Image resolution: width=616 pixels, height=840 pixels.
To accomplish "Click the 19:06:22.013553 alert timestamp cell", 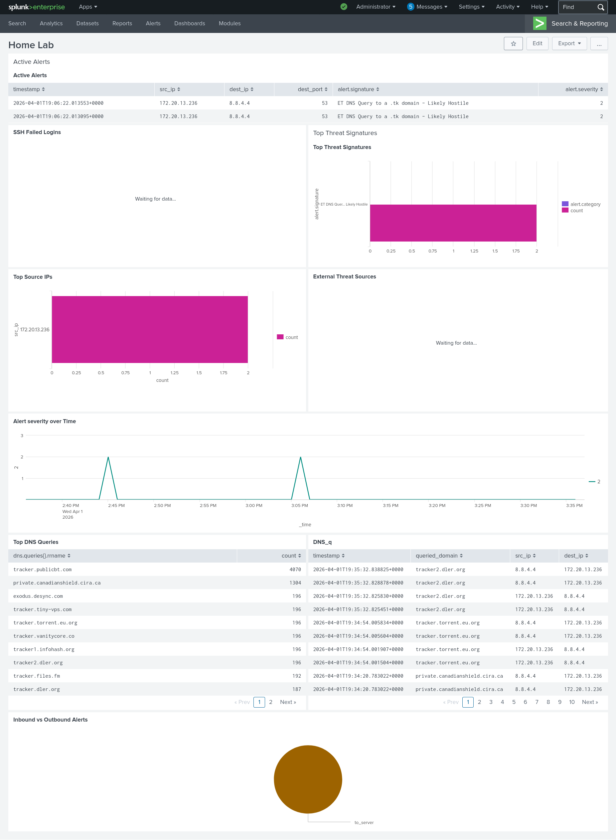I will 58,103.
